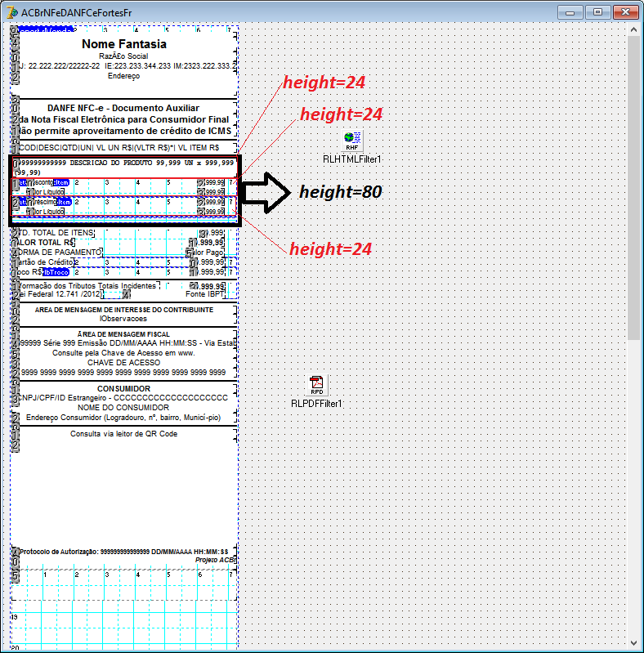The image size is (644, 653).
Task: Select the 'ÁREA DE MENSAGEM FISCAL' label
Action: click(x=123, y=334)
